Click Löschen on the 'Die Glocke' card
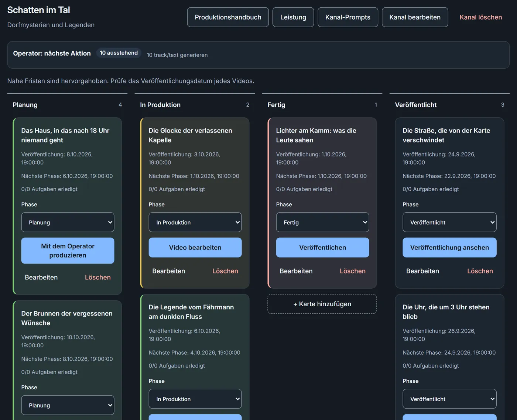 [x=225, y=271]
